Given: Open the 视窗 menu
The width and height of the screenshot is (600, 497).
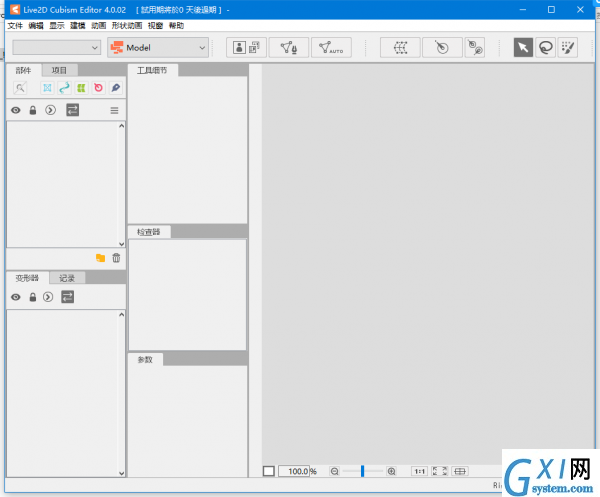Looking at the screenshot, I should coord(155,26).
